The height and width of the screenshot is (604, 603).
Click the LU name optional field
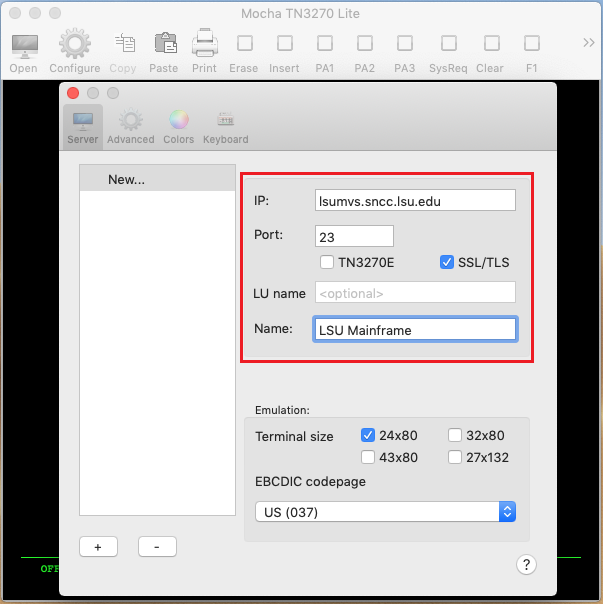click(415, 292)
